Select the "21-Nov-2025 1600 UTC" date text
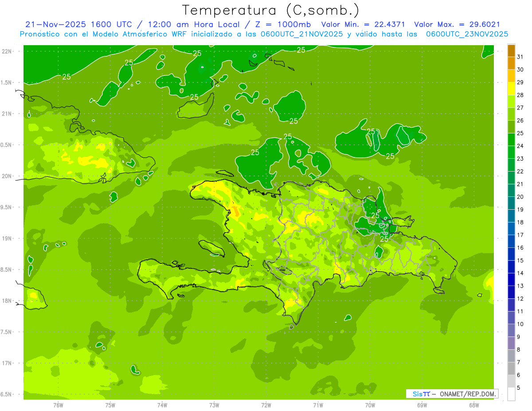The height and width of the screenshot is (411, 532). point(79,24)
